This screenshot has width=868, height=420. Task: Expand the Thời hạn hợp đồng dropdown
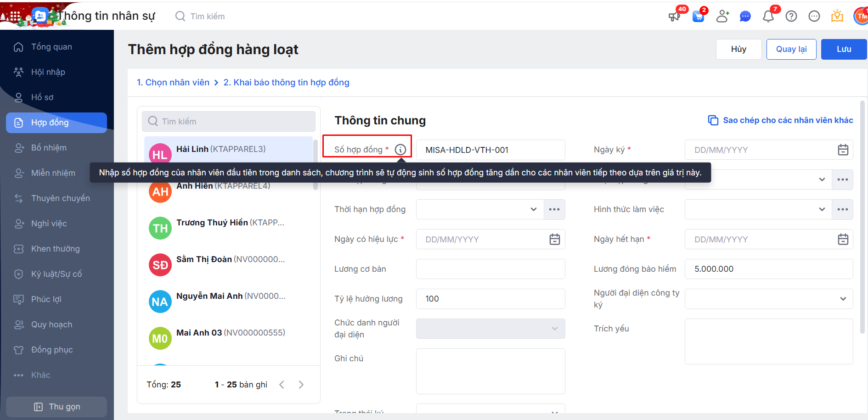[533, 209]
